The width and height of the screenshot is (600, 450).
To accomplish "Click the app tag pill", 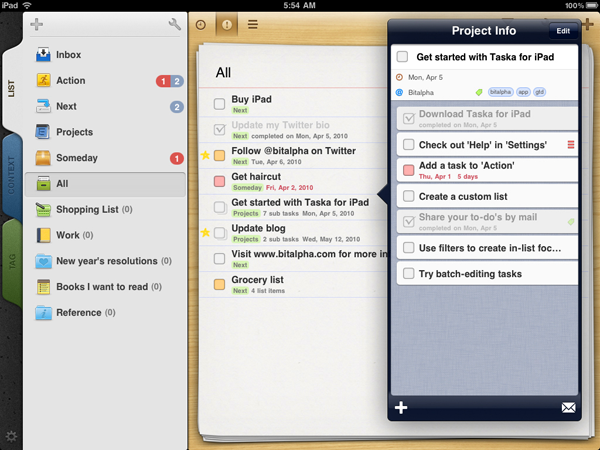I will (523, 92).
